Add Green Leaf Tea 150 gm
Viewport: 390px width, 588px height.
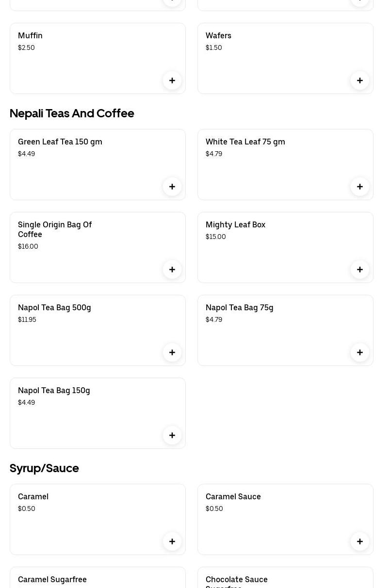coord(172,187)
